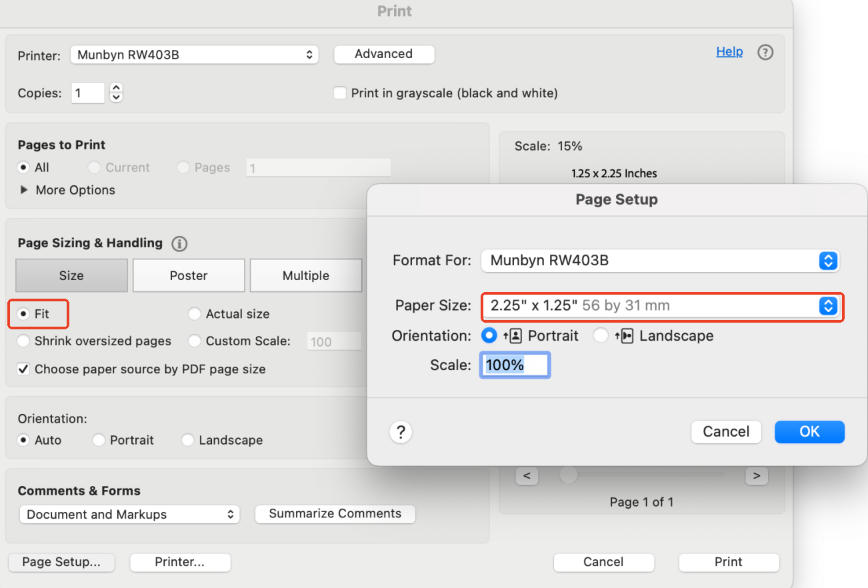Click the question mark icon in Page Setup

click(x=400, y=432)
